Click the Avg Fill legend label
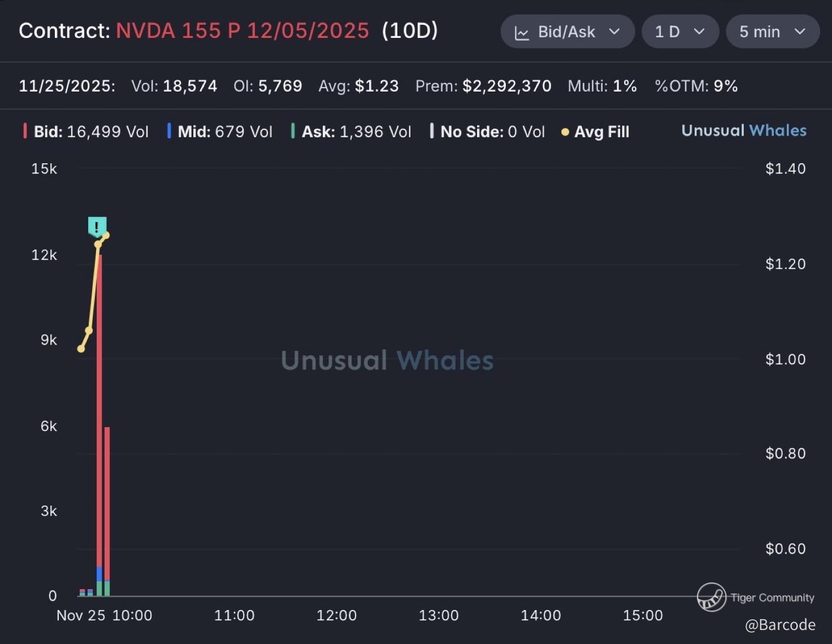832x644 pixels. click(601, 132)
